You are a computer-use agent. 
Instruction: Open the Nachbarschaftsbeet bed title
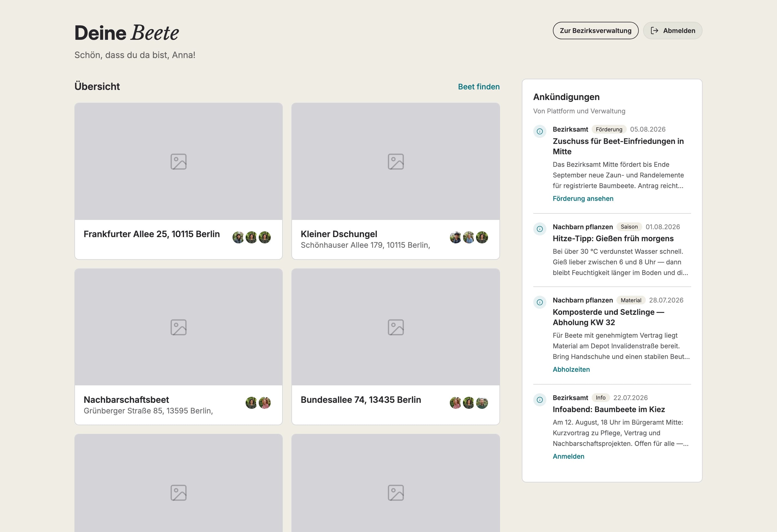pos(127,400)
